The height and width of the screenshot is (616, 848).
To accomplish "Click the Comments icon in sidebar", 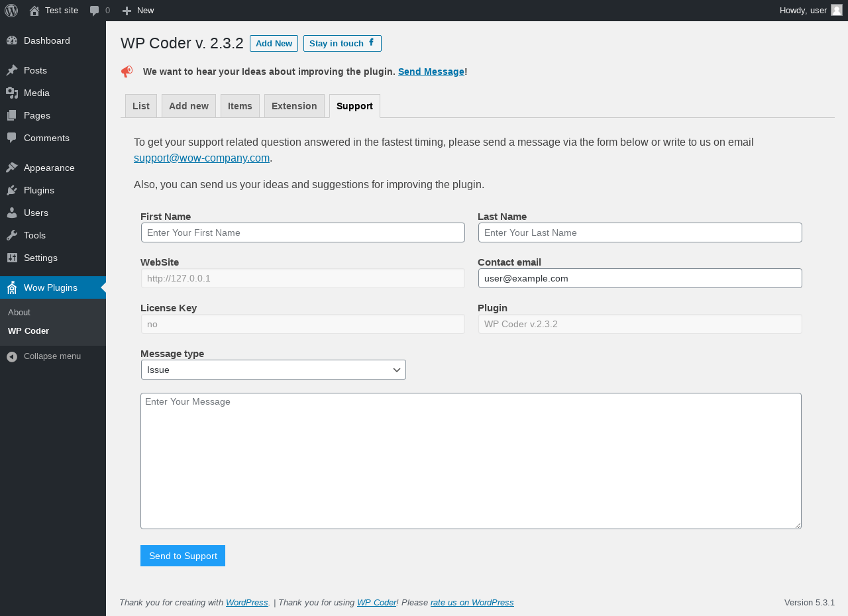I will pos(12,138).
